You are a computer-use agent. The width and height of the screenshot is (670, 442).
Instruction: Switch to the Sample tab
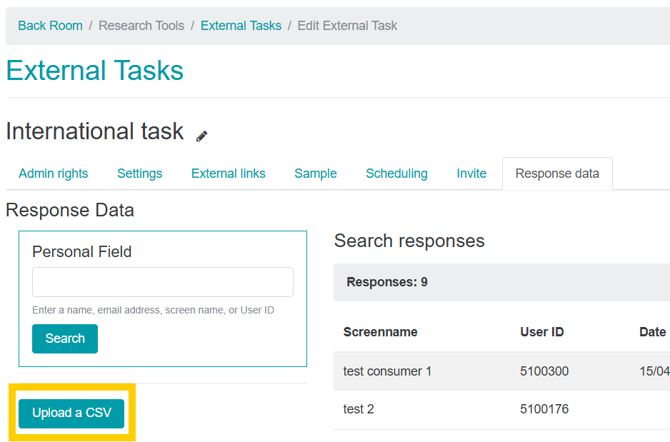[315, 174]
